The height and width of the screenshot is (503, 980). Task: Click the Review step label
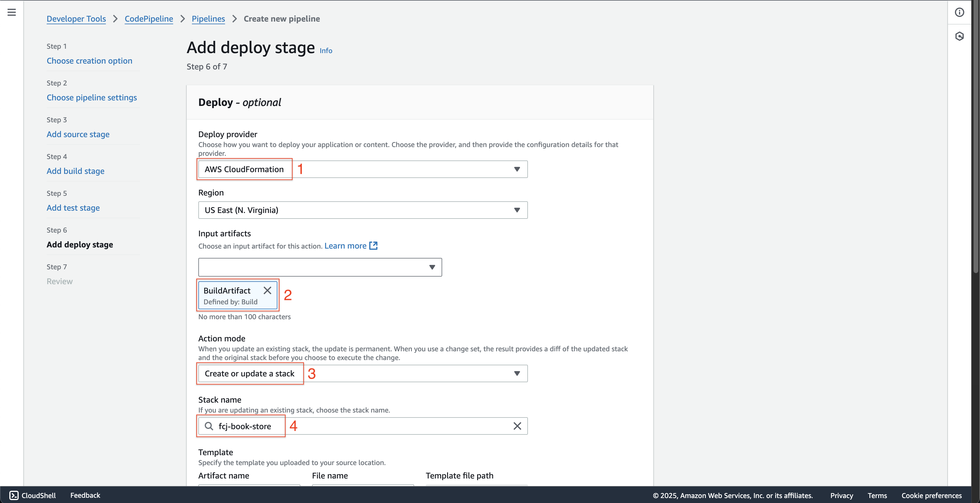(x=59, y=282)
